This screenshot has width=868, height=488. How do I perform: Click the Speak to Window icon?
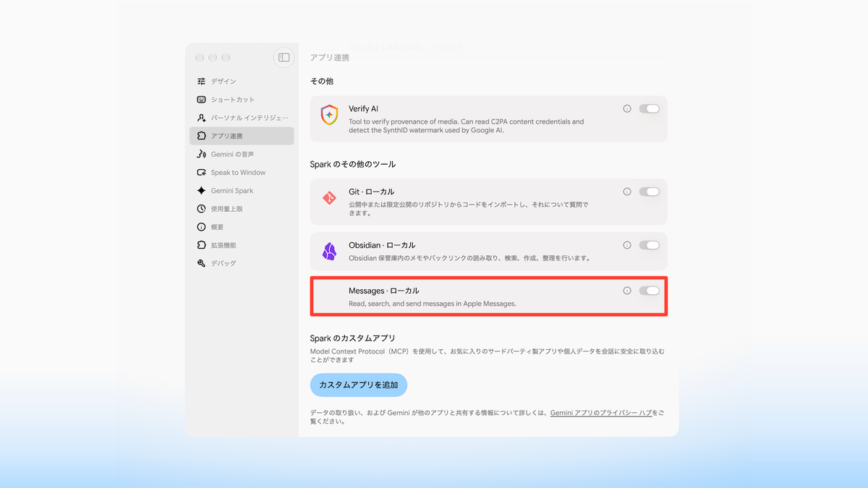pos(202,172)
